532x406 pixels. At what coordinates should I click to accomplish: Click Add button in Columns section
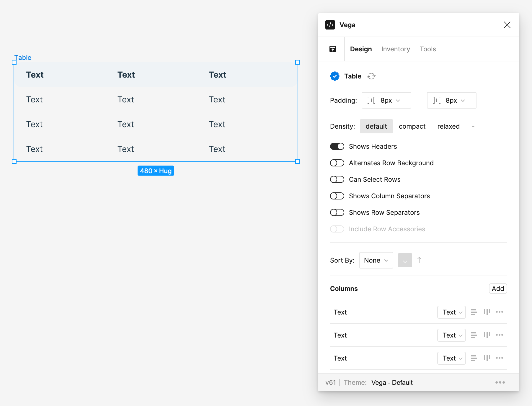coord(498,289)
